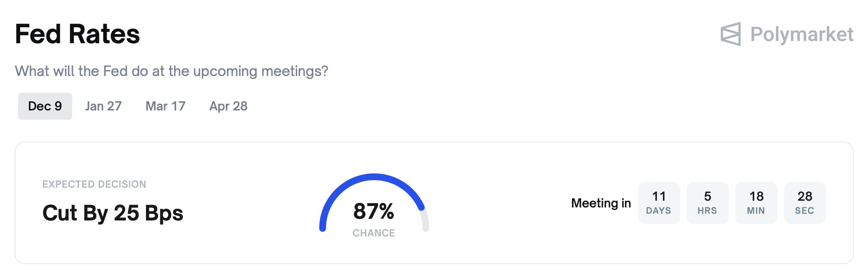Click the Polymarket brand name text

click(801, 34)
